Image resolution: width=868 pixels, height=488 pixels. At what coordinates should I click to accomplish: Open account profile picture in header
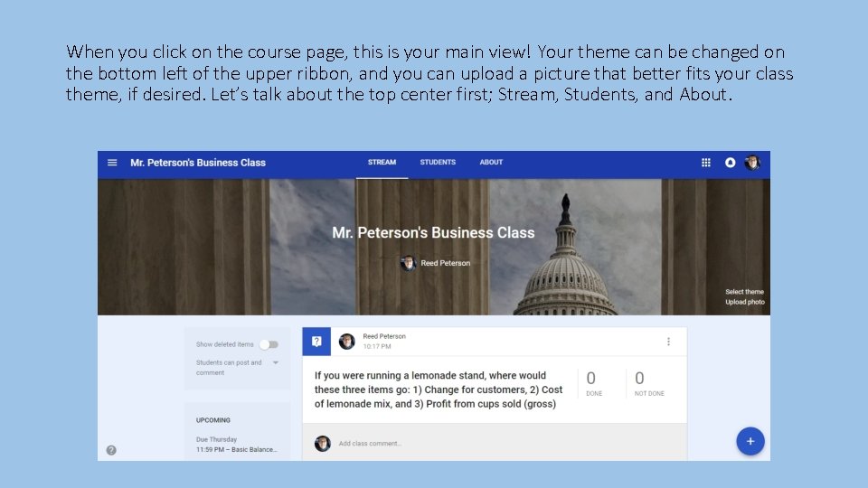752,163
